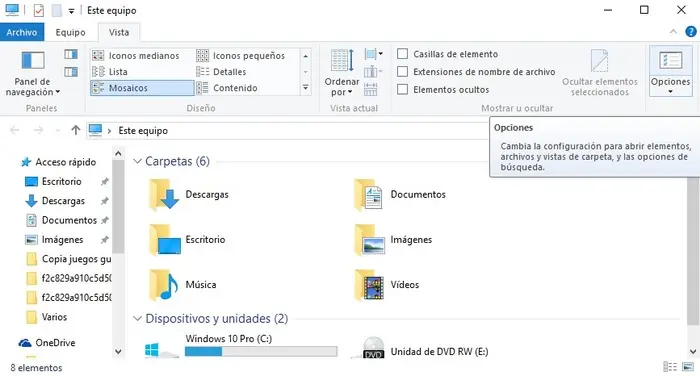Select Iconos pequeños layout

[x=241, y=55]
